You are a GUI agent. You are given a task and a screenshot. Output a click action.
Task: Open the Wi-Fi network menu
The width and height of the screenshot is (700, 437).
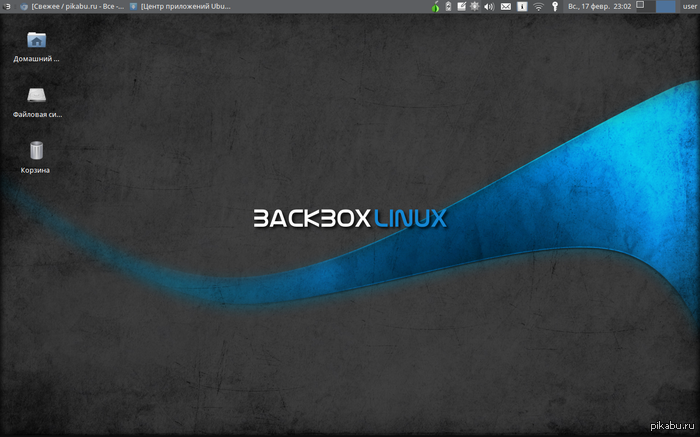click(537, 6)
